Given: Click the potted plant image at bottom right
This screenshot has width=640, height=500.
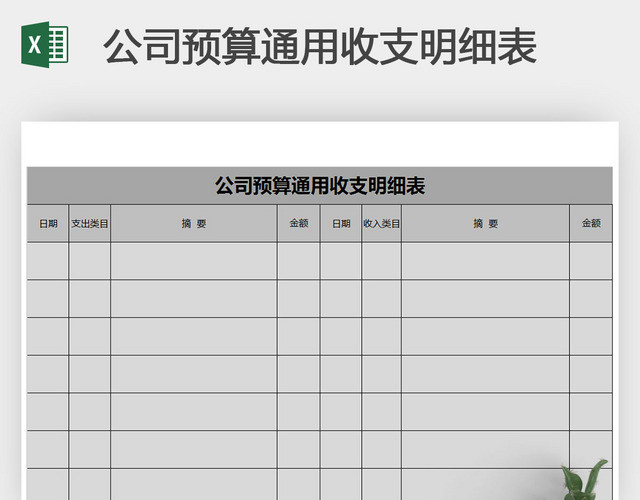Looking at the screenshot, I should click(584, 480).
